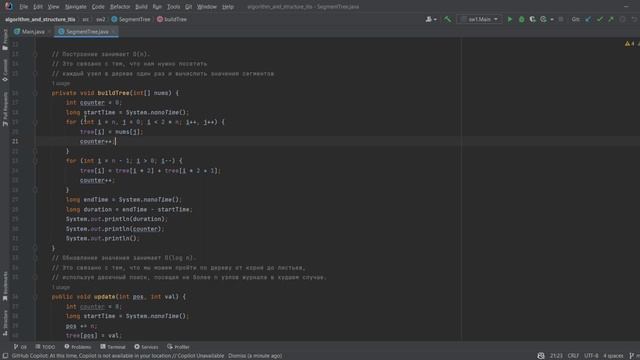Close the Main.java tab
The image size is (640, 360).
point(49,31)
